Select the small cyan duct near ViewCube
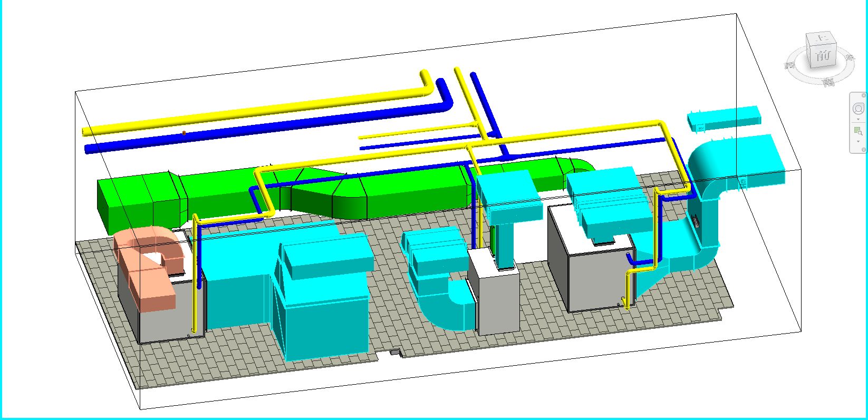Image resolution: width=868 pixels, height=420 pixels. [724, 119]
